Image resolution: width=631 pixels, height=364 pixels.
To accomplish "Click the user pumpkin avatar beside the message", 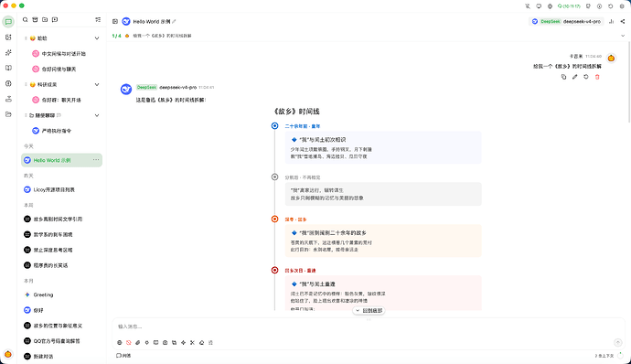I will coord(611,58).
